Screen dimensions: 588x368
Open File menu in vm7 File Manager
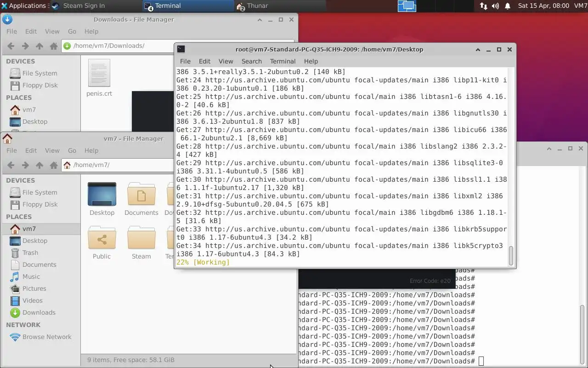tap(11, 150)
